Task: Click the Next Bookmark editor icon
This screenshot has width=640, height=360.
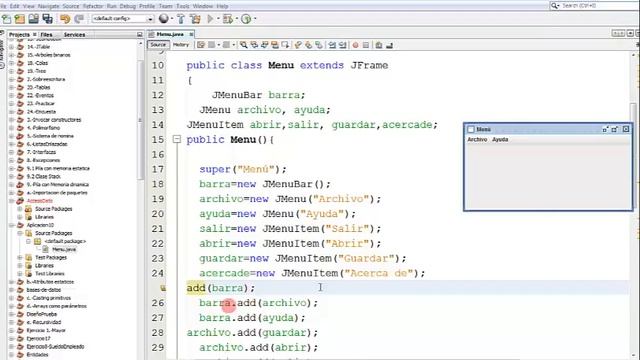Action: tap(309, 45)
